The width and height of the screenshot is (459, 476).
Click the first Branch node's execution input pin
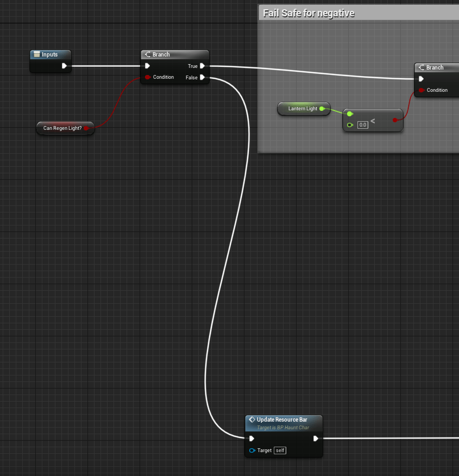(x=147, y=66)
